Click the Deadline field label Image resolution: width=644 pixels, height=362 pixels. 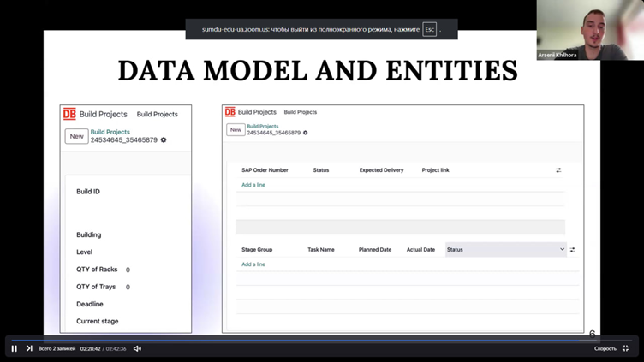90,304
